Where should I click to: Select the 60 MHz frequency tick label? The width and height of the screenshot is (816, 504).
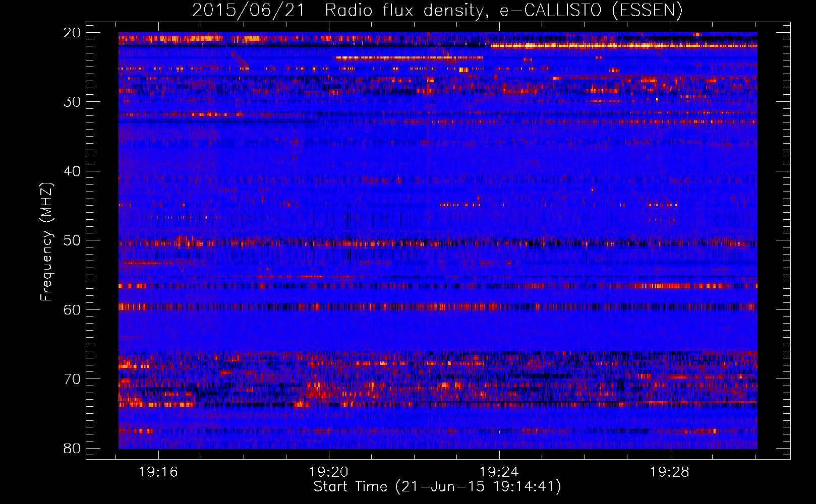[x=72, y=310]
